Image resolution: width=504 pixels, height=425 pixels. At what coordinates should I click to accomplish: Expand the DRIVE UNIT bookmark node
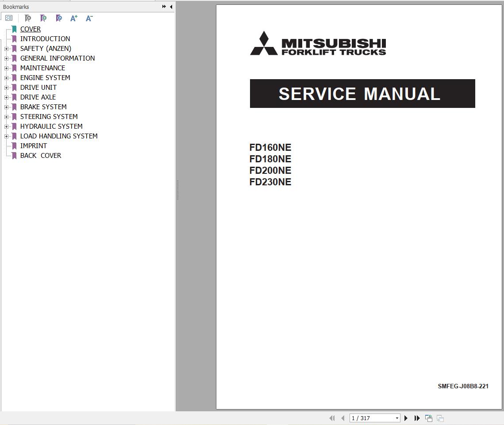pyautogui.click(x=6, y=88)
